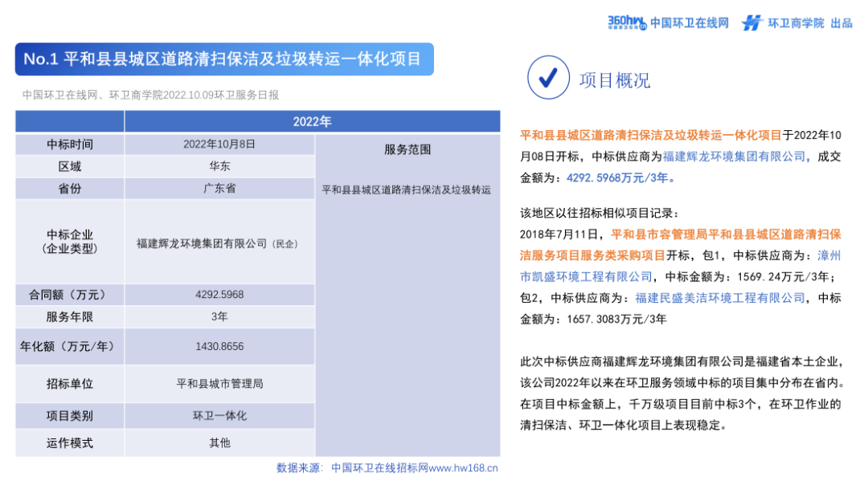
Task: Click the orange project name in overview paragraph
Action: coord(650,136)
